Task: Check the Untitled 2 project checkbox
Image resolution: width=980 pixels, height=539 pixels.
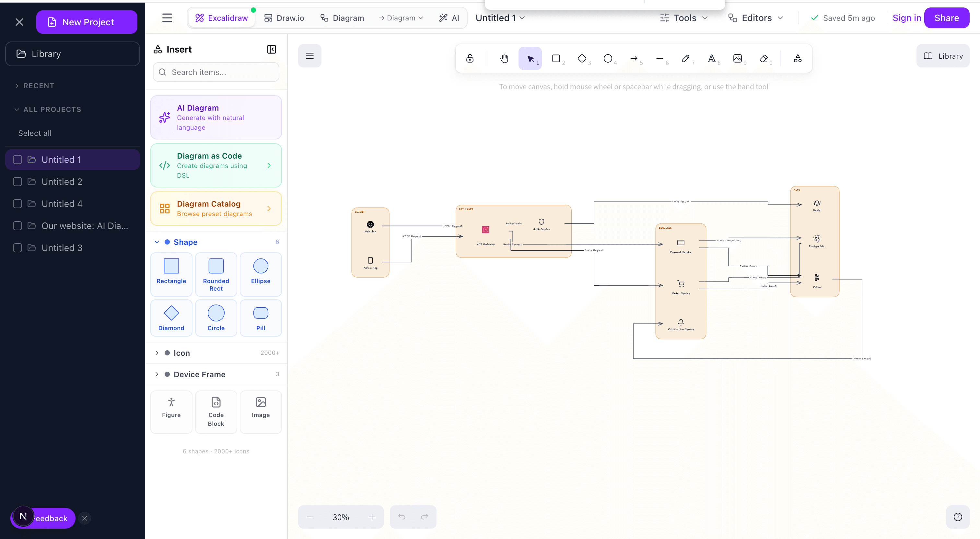Action: point(17,182)
